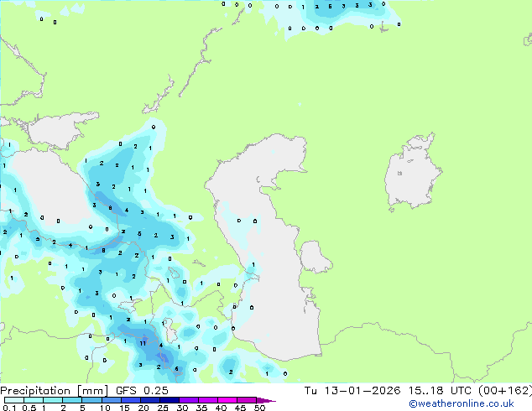This screenshot has width=532, height=411.
Task: Click the magenta 40–45 mm swatch
Action: pyautogui.click(x=227, y=400)
